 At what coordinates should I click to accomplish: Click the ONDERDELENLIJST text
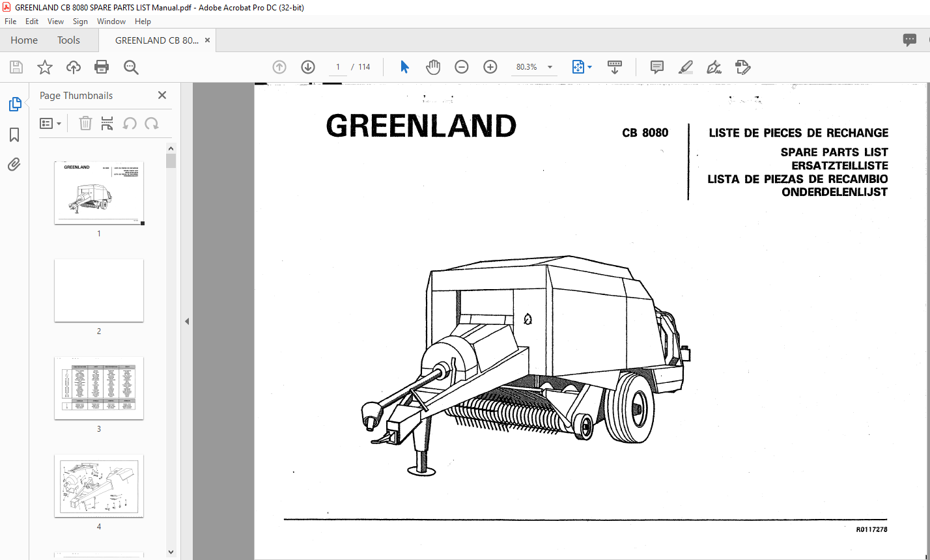[x=835, y=192]
